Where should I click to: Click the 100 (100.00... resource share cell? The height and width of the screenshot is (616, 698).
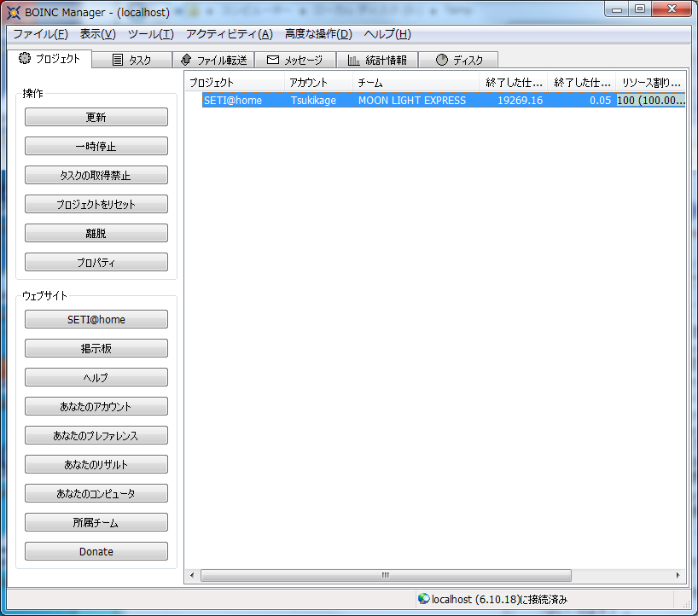click(650, 100)
